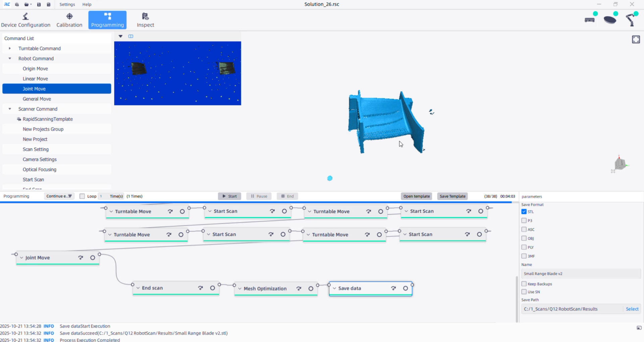Screen dimensions: 644x342
Task: Uncheck the STL save format checkbox
Action: [524, 212]
